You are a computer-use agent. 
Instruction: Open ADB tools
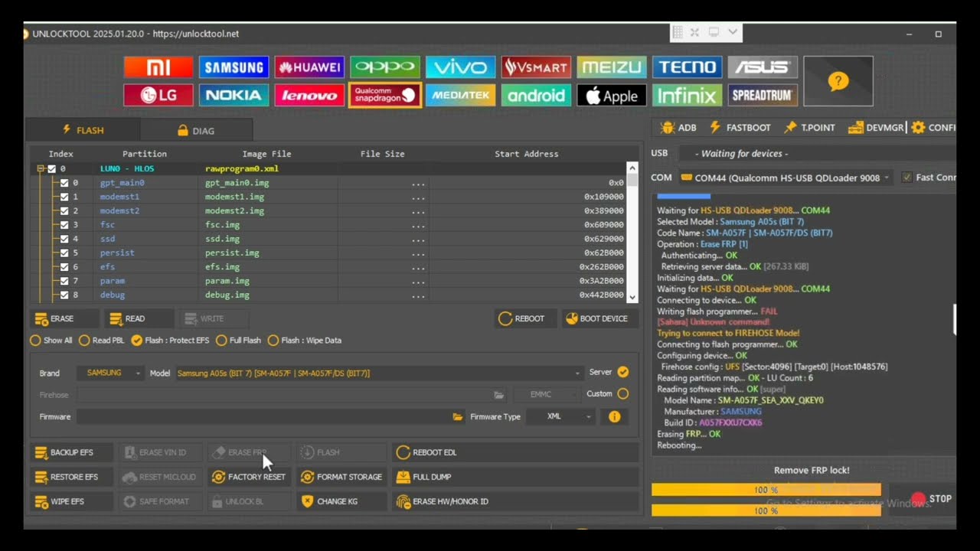coord(678,128)
